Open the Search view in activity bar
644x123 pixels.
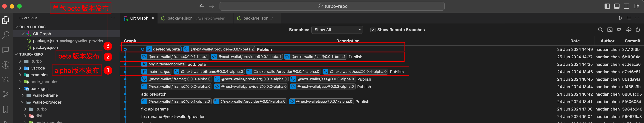point(5,35)
